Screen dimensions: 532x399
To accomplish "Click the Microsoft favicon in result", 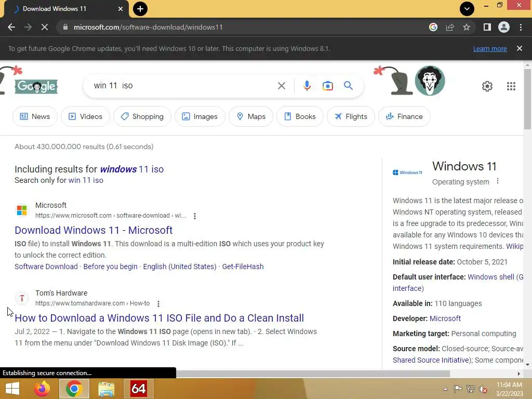I will (22, 210).
